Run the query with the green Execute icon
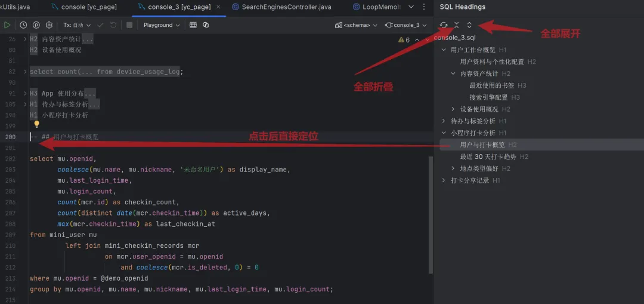644x304 pixels. click(7, 25)
